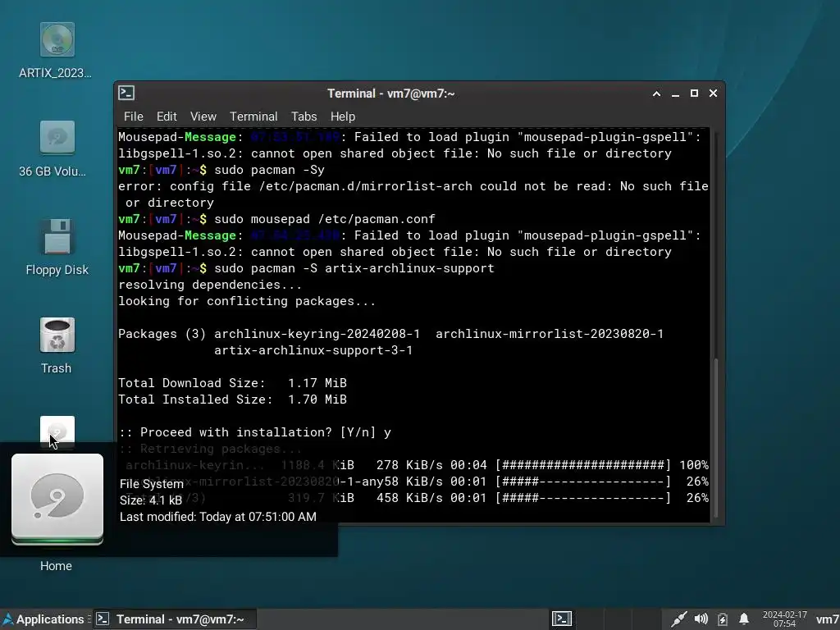840x630 pixels.
Task: Click the 'sudo pacman -Sy' command text
Action: click(x=269, y=170)
